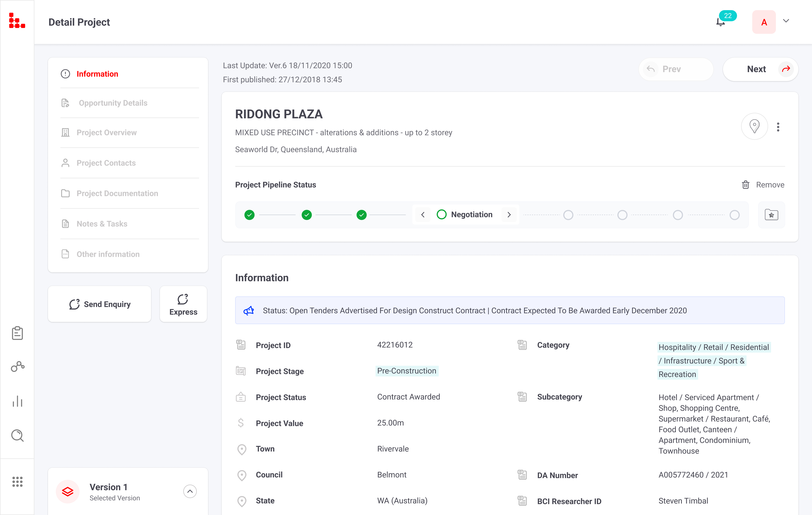The image size is (812, 515).
Task: Collapse the Version 1 selector chevron
Action: click(x=190, y=491)
